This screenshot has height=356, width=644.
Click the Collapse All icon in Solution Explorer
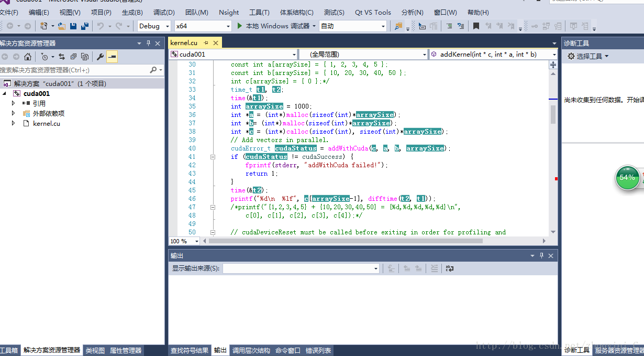73,57
